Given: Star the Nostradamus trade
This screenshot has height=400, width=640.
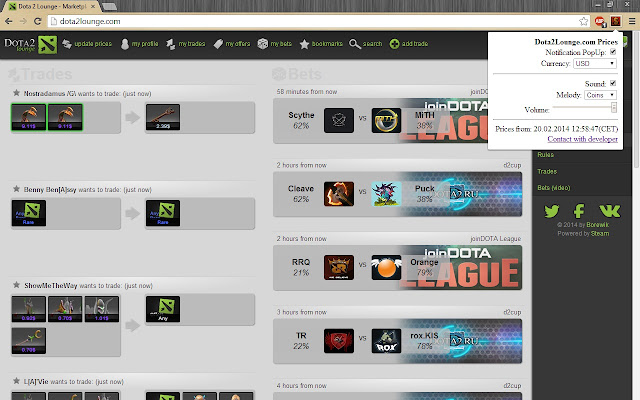Looking at the screenshot, I should pos(16,93).
